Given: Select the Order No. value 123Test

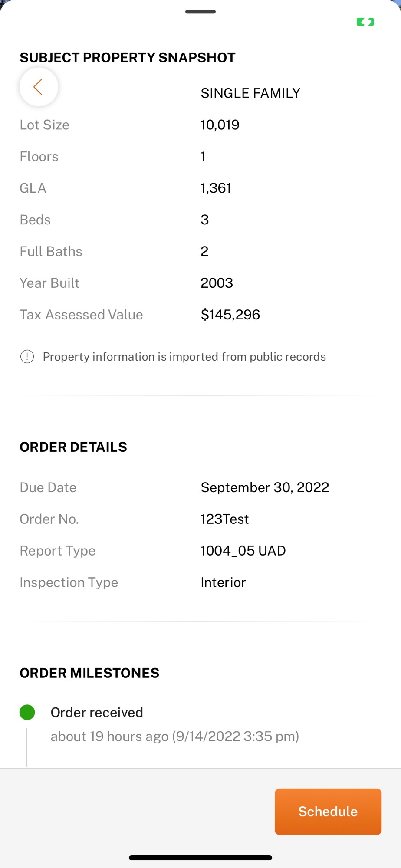Looking at the screenshot, I should point(225,519).
